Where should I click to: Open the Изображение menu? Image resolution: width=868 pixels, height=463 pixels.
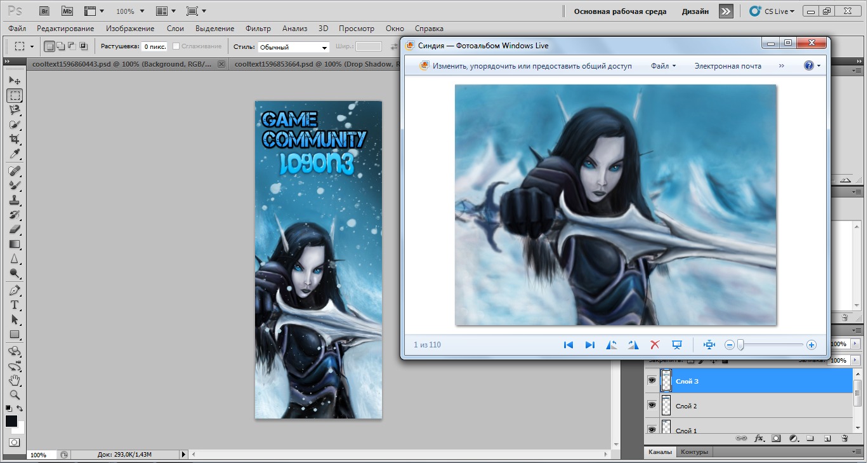pyautogui.click(x=130, y=29)
